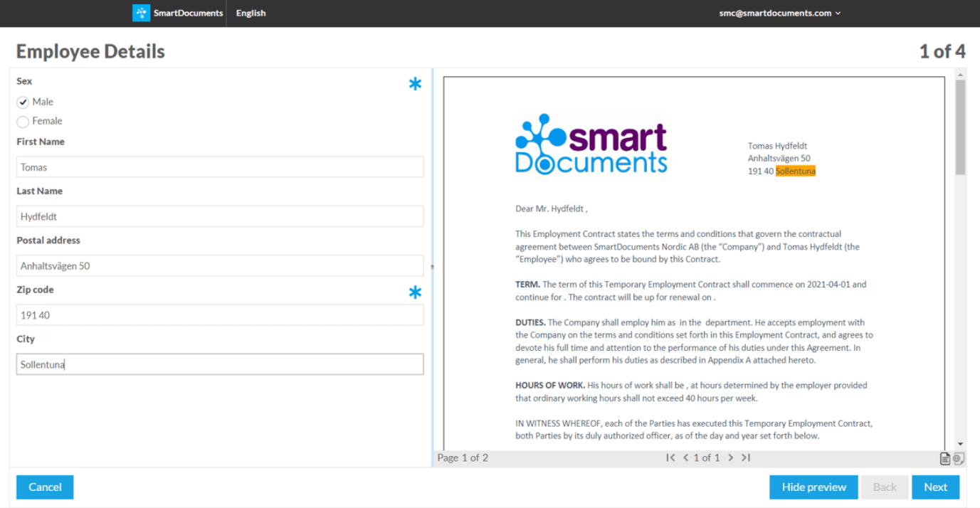This screenshot has height=508, width=980.
Task: Jump to last preview page
Action: pos(746,457)
